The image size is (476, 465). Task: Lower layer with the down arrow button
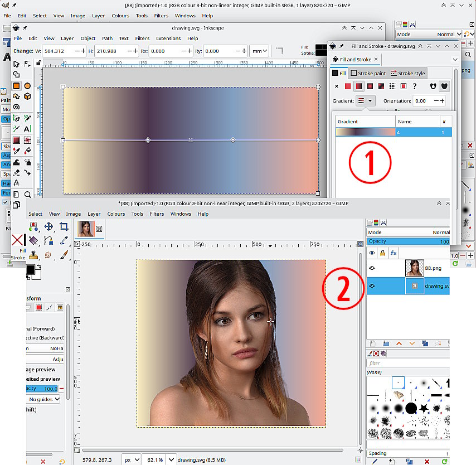tap(412, 343)
